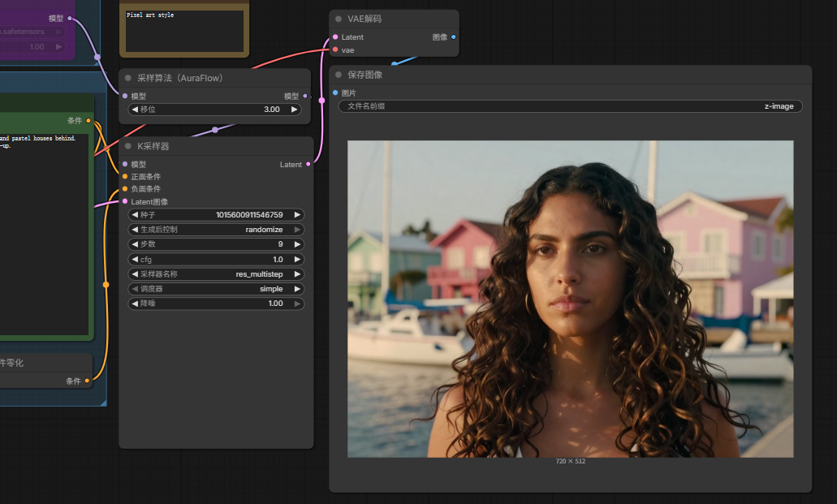
Task: Increase 移位 value with right arrow
Action: (294, 110)
